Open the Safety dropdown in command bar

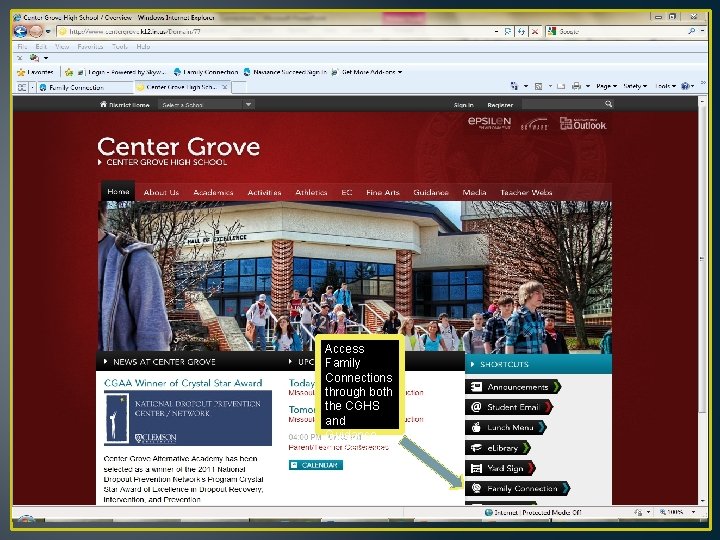[635, 86]
